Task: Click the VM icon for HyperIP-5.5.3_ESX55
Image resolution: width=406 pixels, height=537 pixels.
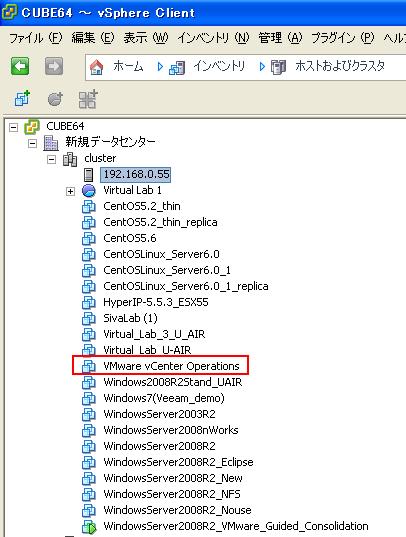Action: pyautogui.click(x=89, y=303)
